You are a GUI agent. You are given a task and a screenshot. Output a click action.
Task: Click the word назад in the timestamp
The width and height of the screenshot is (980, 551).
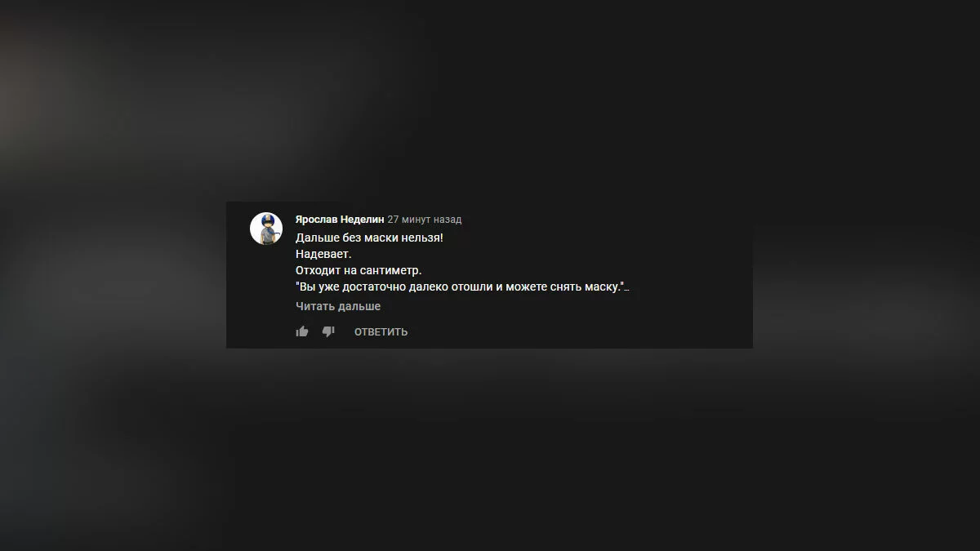pos(448,220)
